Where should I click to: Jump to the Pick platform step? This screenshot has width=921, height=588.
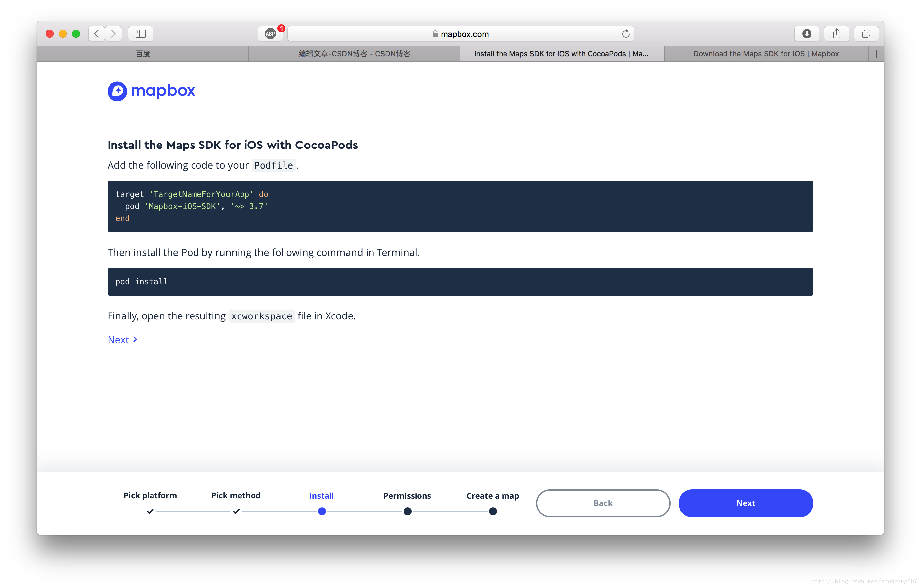tap(150, 502)
